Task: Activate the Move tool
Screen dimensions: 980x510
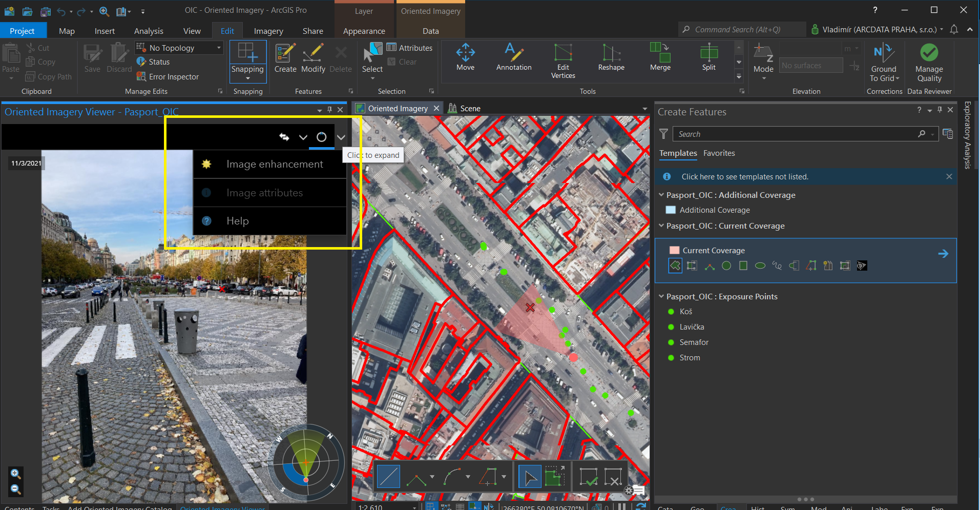Action: click(x=465, y=57)
